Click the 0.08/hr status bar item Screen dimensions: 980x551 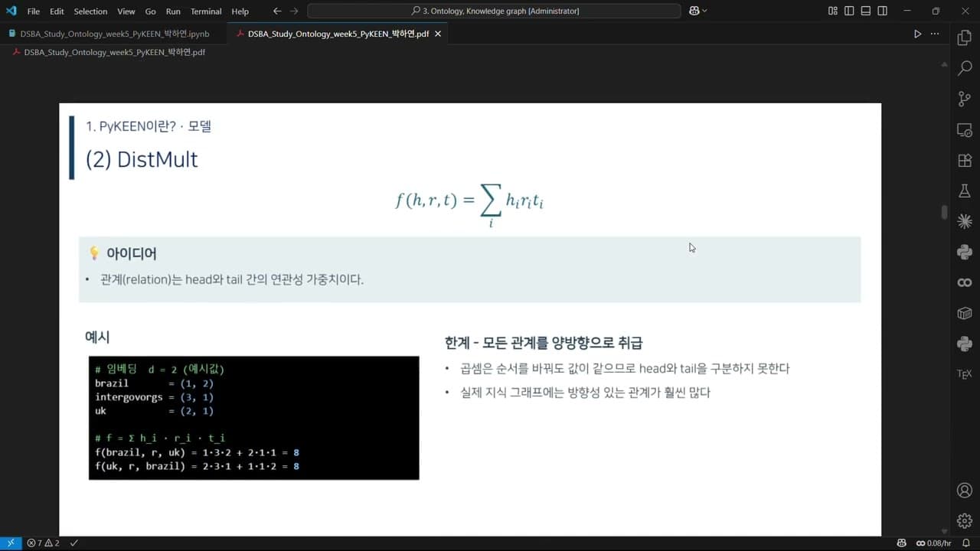tap(933, 543)
